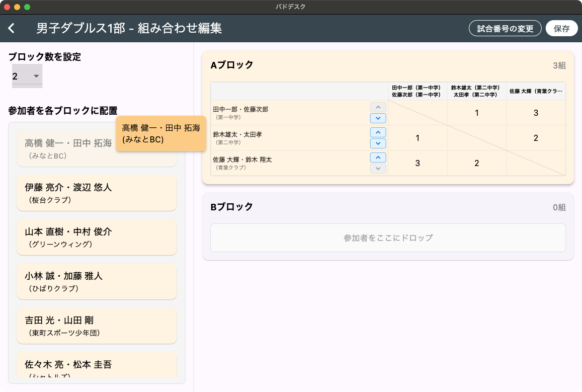The width and height of the screenshot is (582, 392).
Task: Click the 3組 count label
Action: [x=559, y=66]
